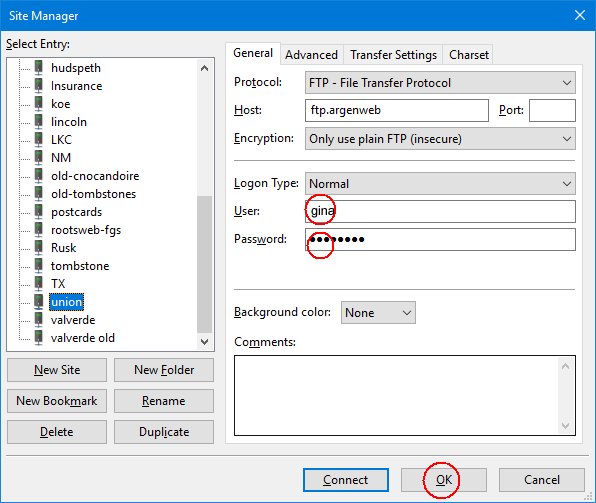596x503 pixels.
Task: Select the NM site entry
Action: pos(61,157)
